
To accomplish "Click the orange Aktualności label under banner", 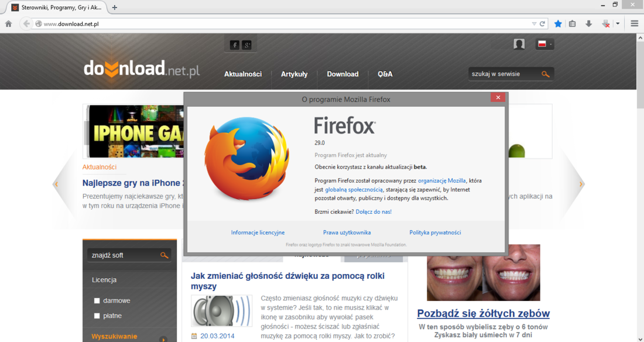I will (x=100, y=167).
